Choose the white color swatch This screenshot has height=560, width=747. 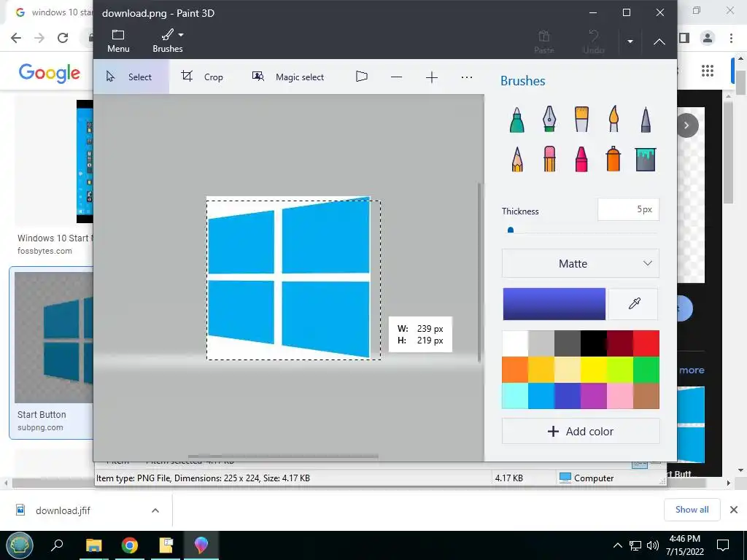tap(515, 343)
